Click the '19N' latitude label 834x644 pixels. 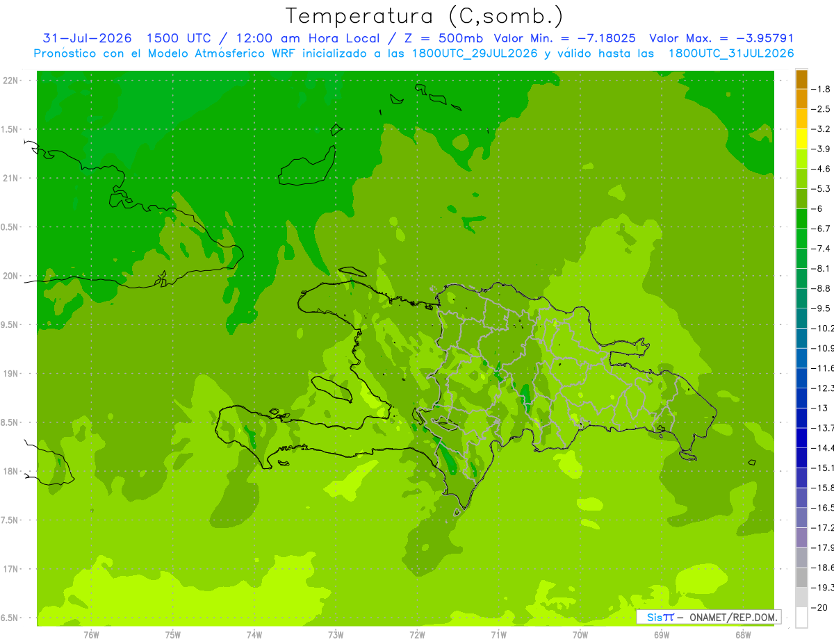[x=11, y=374]
